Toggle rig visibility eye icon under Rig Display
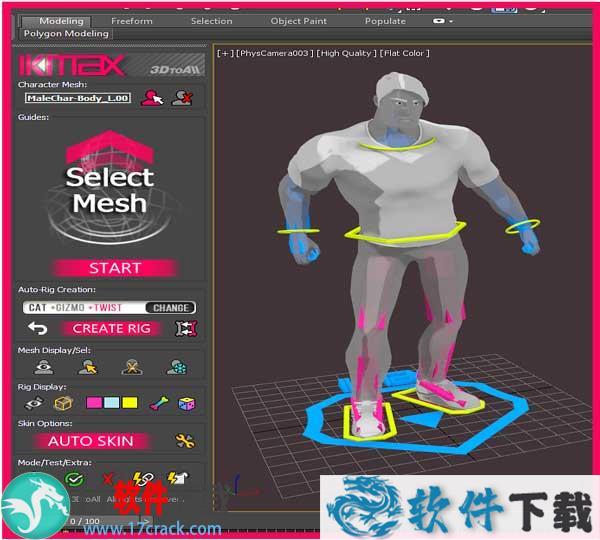The height and width of the screenshot is (540, 600). tap(34, 403)
